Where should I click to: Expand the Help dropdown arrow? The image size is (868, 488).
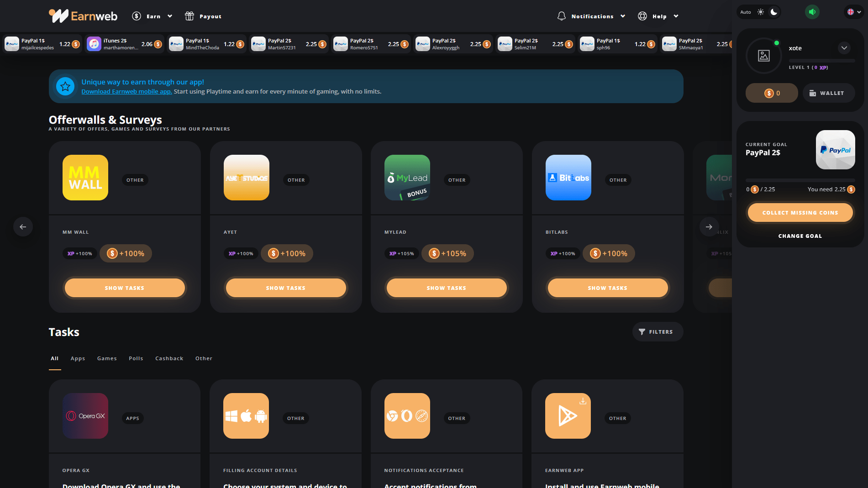pyautogui.click(x=676, y=16)
